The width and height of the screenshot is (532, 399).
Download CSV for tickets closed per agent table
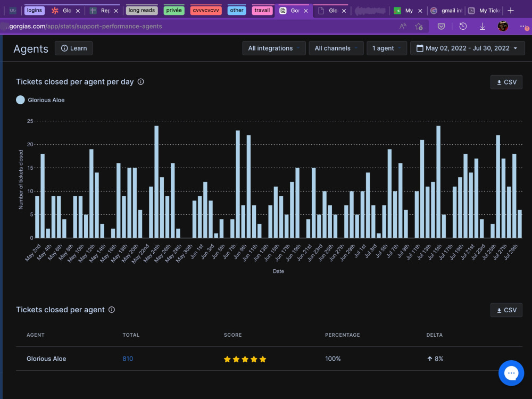pyautogui.click(x=506, y=310)
